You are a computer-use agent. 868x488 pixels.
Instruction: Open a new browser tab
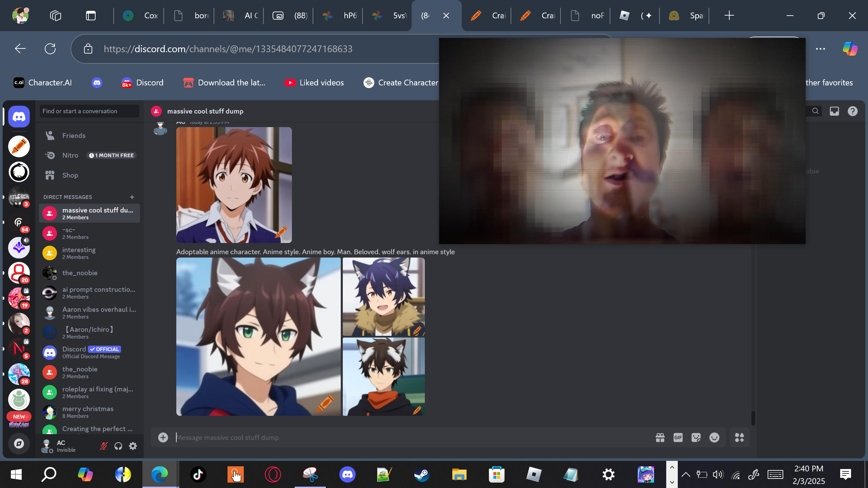tap(729, 16)
